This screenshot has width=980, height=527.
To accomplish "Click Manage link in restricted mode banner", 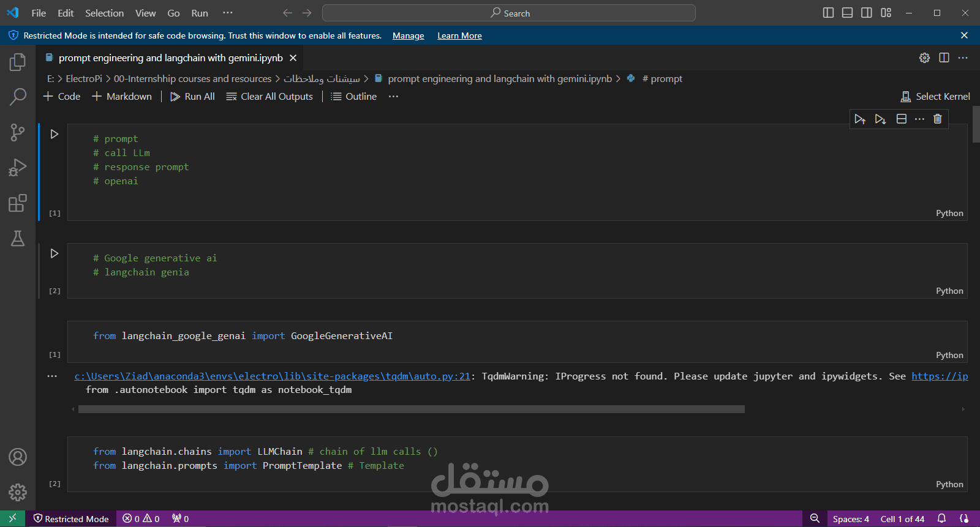I will click(409, 36).
